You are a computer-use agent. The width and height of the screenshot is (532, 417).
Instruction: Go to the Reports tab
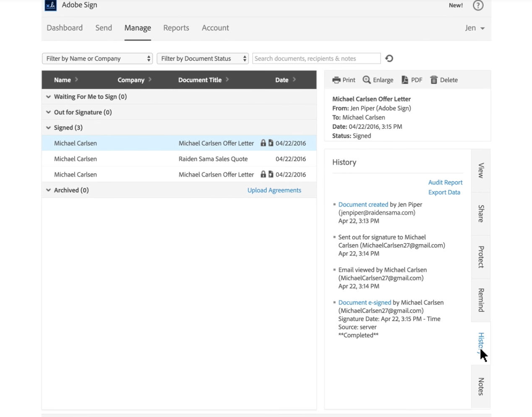point(176,28)
